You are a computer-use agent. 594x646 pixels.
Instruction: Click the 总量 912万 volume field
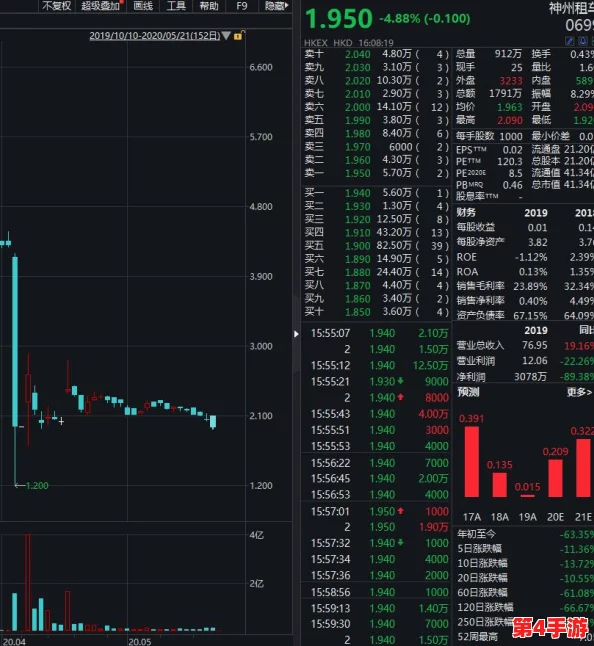pos(489,54)
